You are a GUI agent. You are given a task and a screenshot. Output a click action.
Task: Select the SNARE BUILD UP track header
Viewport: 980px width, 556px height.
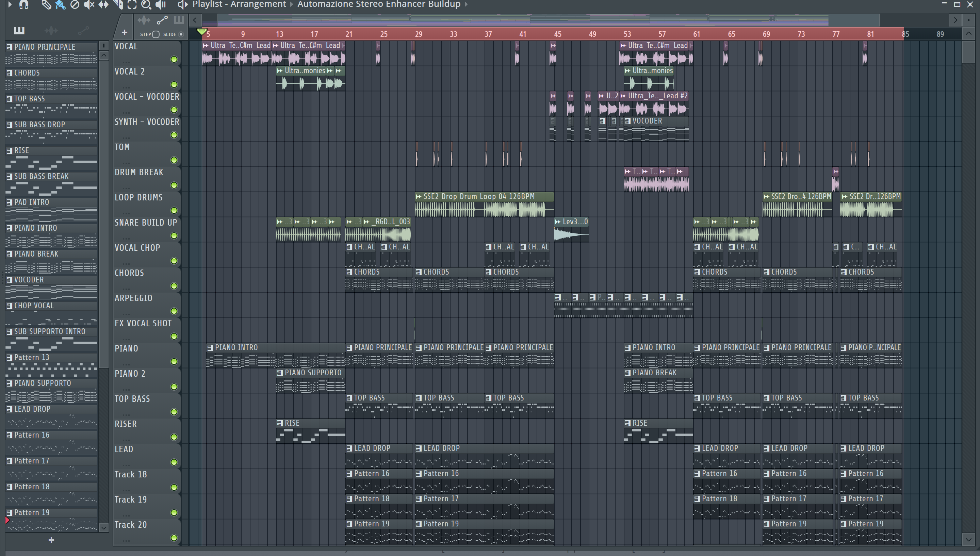point(147,229)
